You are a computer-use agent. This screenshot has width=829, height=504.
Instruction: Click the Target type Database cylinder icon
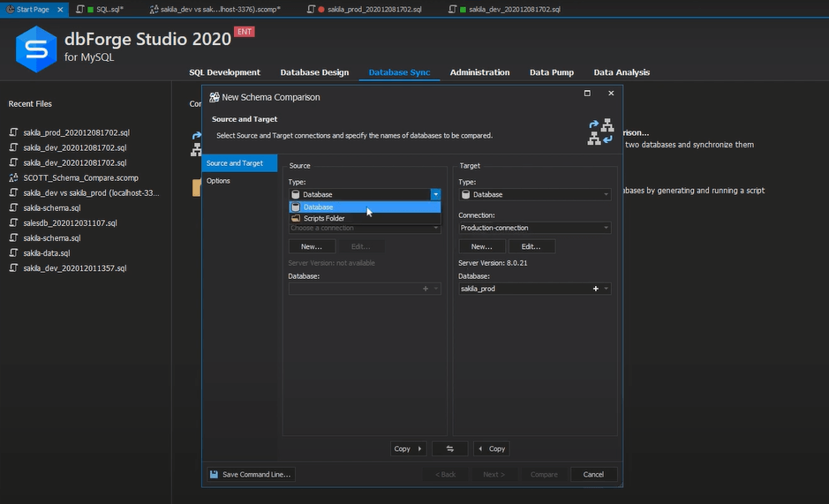pos(465,194)
